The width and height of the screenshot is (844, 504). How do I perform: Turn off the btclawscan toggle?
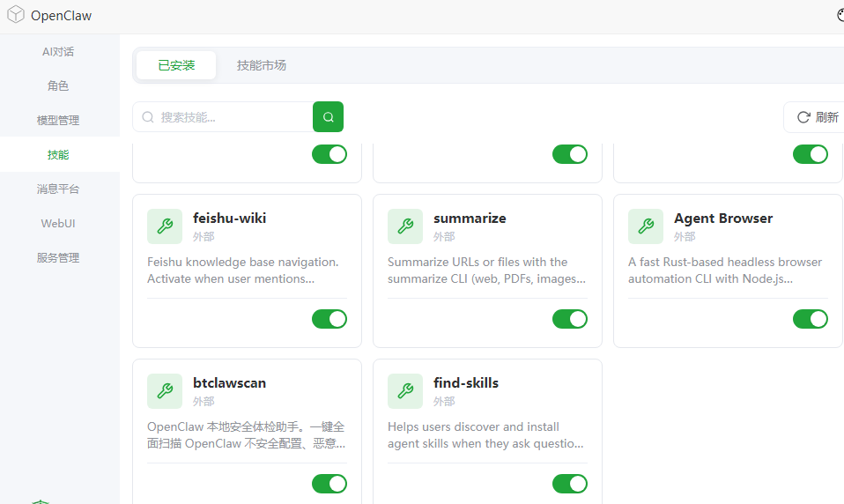pos(329,484)
